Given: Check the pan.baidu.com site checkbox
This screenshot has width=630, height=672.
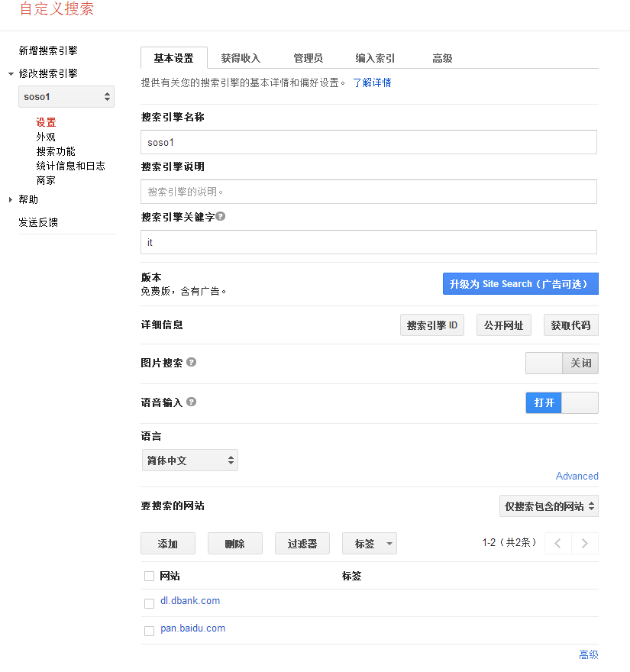Looking at the screenshot, I should pyautogui.click(x=149, y=630).
